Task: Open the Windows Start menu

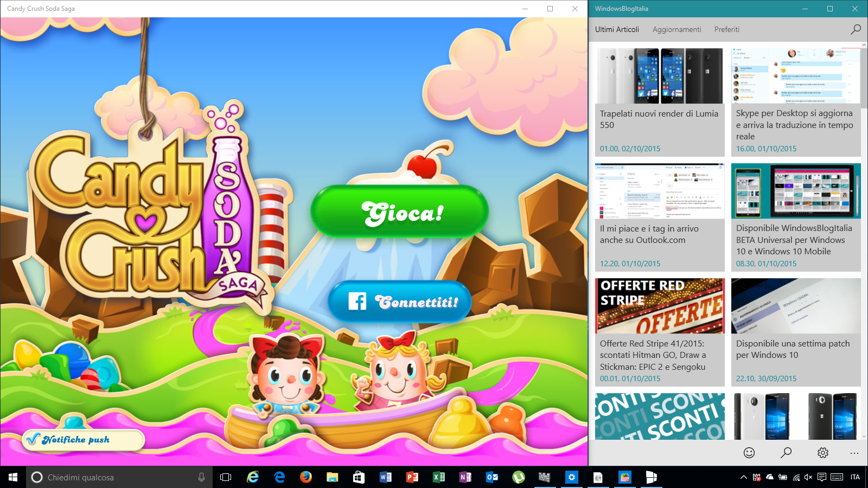Action: coord(13,477)
